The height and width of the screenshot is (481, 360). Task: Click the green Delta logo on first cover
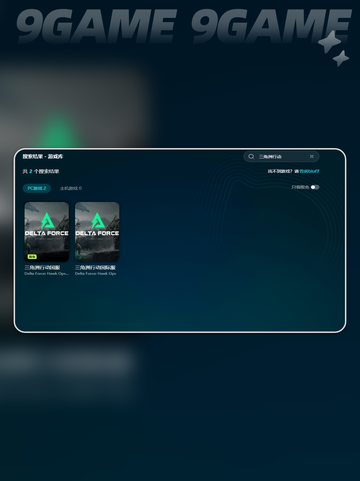(47, 221)
